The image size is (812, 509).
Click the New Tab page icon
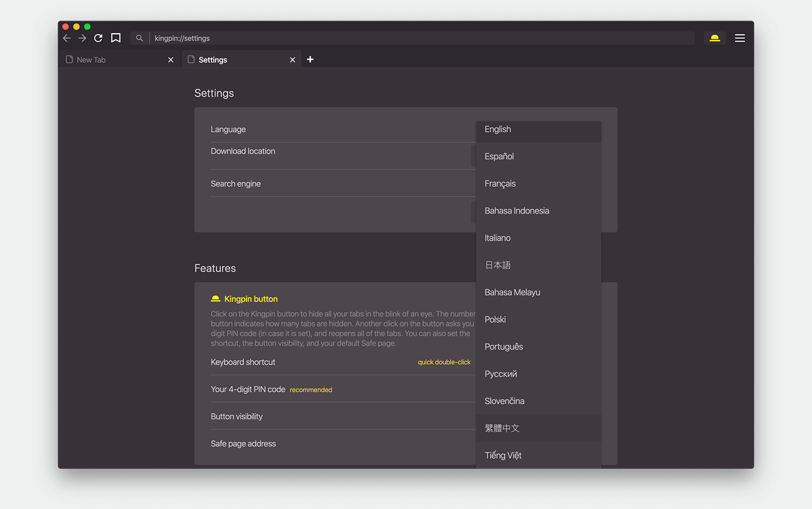tap(69, 59)
